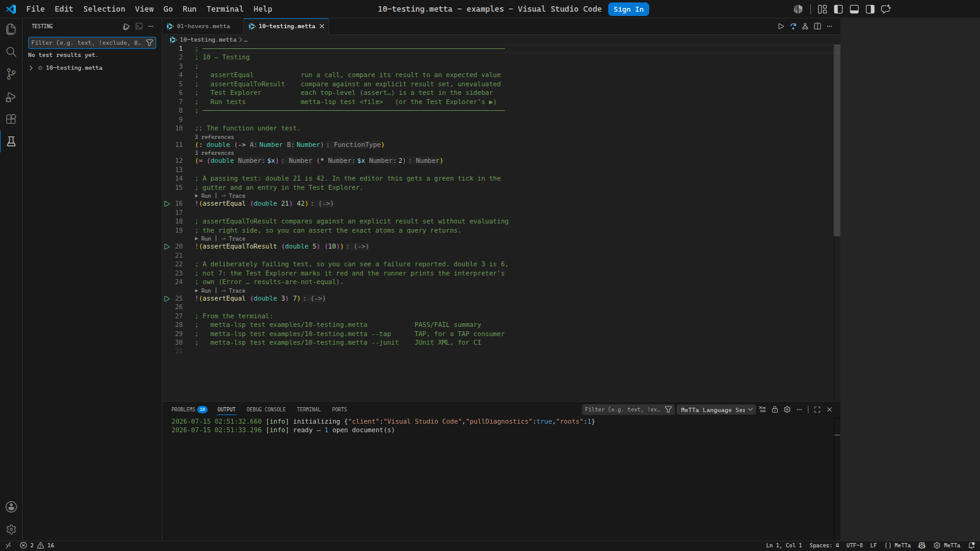Clear the Output panel
This screenshot has width=980, height=551.
pyautogui.click(x=763, y=410)
